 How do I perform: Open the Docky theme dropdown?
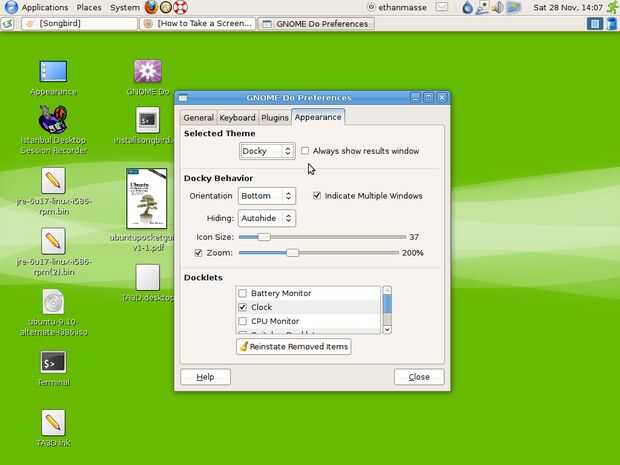(x=267, y=151)
